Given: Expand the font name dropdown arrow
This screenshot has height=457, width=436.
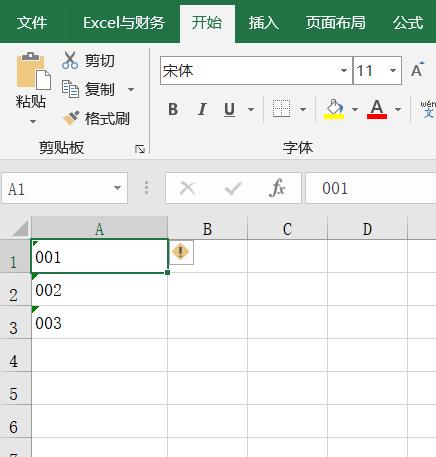Looking at the screenshot, I should click(344, 71).
